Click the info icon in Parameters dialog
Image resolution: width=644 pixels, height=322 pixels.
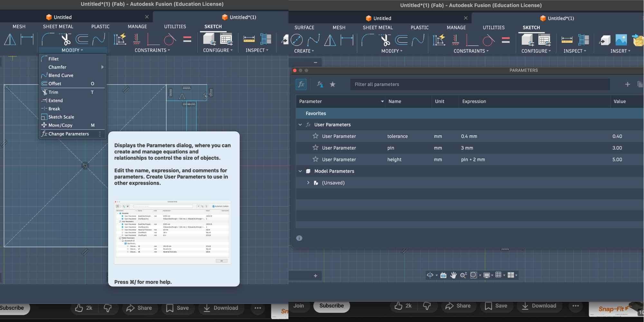[299, 238]
